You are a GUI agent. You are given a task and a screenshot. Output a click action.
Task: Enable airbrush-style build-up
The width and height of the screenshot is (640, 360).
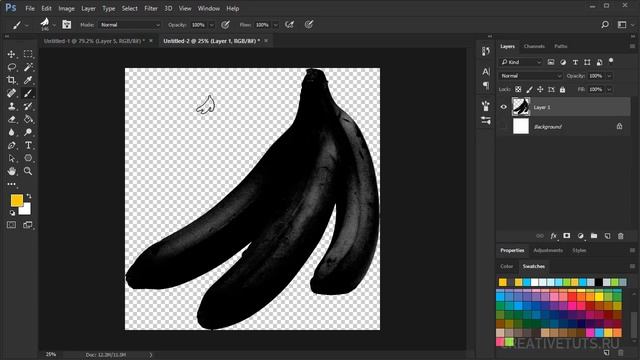click(289, 25)
